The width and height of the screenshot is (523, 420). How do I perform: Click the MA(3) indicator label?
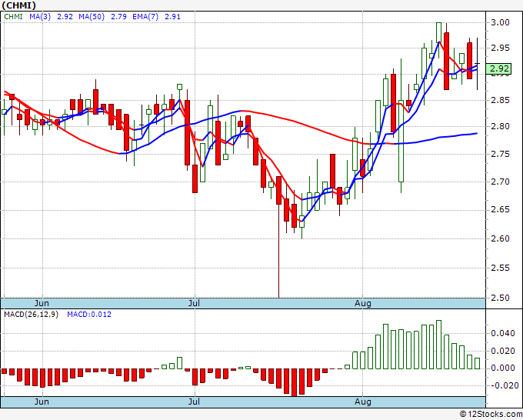[x=40, y=17]
